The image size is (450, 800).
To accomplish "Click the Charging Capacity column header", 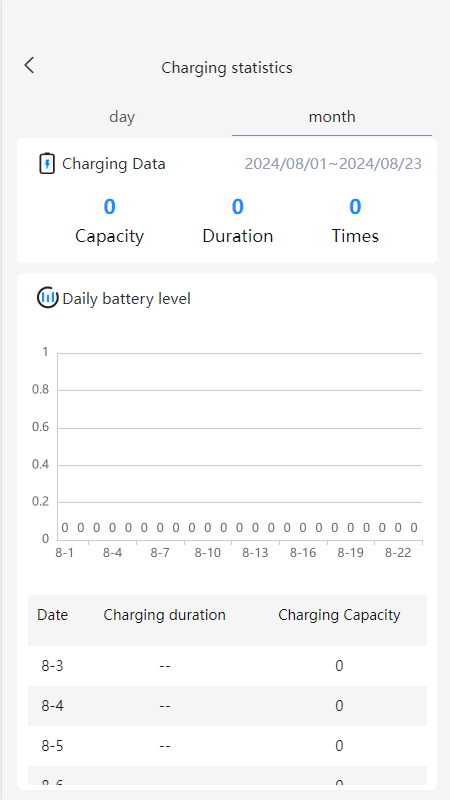I will point(339,615).
